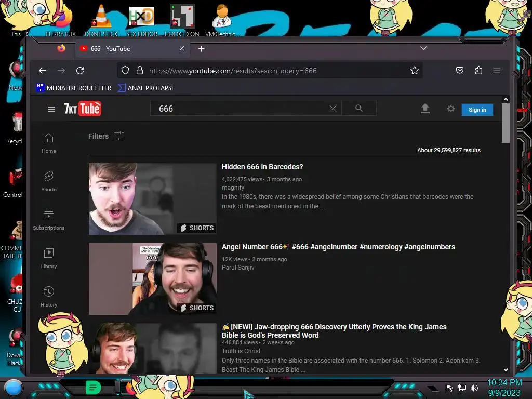The width and height of the screenshot is (532, 399).
Task: Close the 666 - YouTube tab
Action: [x=182, y=48]
